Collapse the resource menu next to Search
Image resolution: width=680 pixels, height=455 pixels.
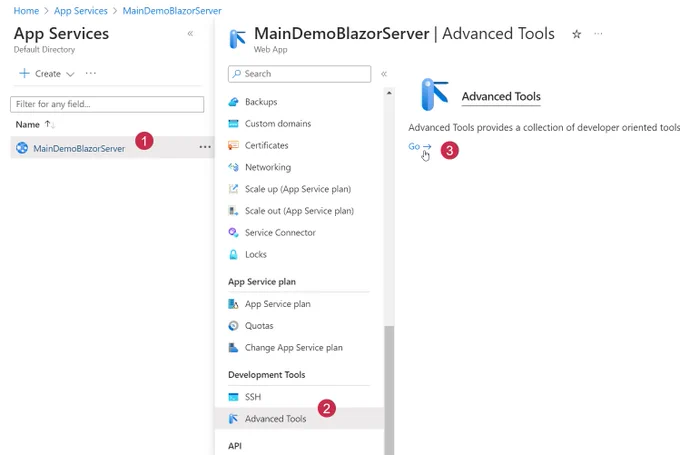point(384,74)
